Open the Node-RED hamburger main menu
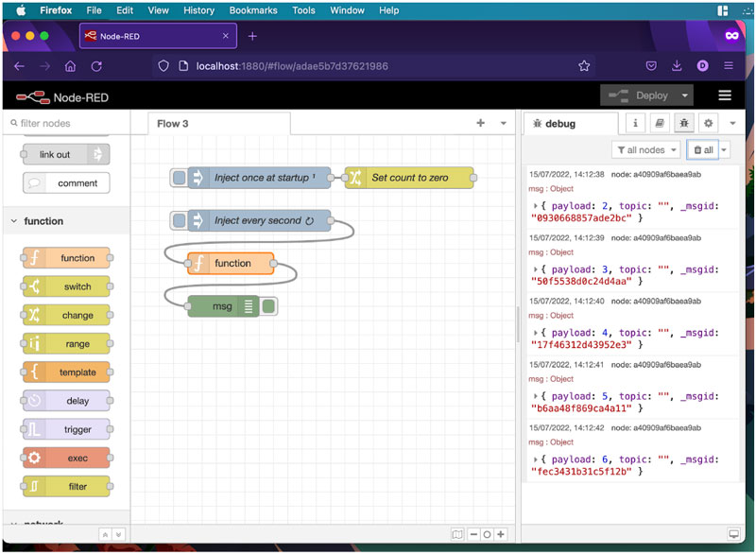Image resolution: width=756 pixels, height=554 pixels. 725,95
